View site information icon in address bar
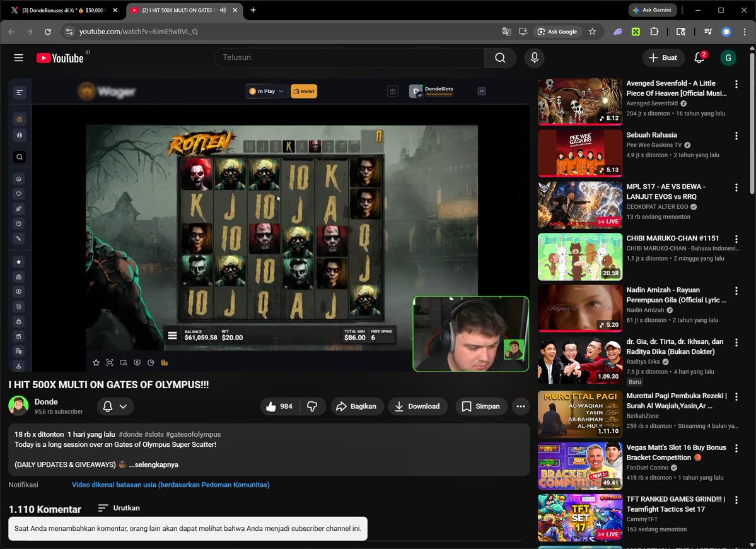Viewport: 756px width, 549px height. coord(69,32)
